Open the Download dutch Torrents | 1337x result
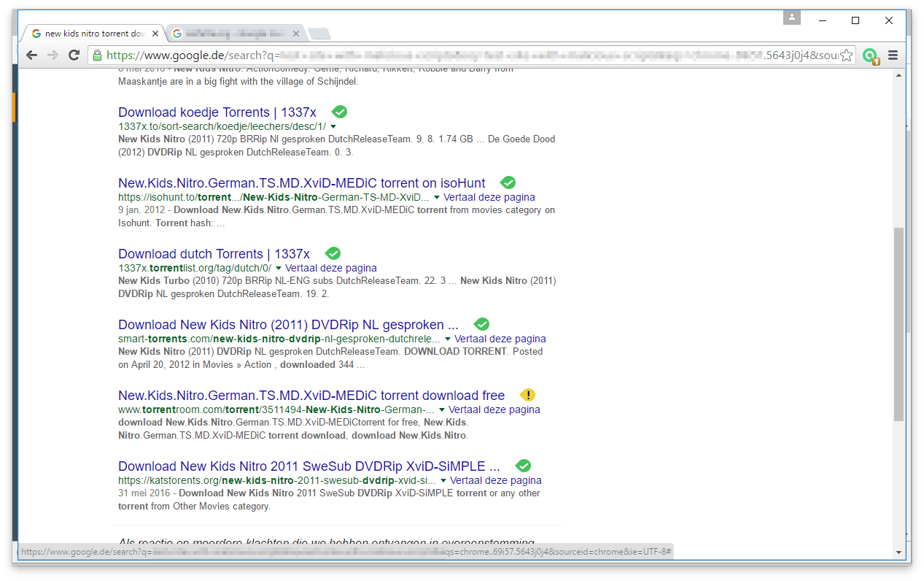 tap(214, 253)
